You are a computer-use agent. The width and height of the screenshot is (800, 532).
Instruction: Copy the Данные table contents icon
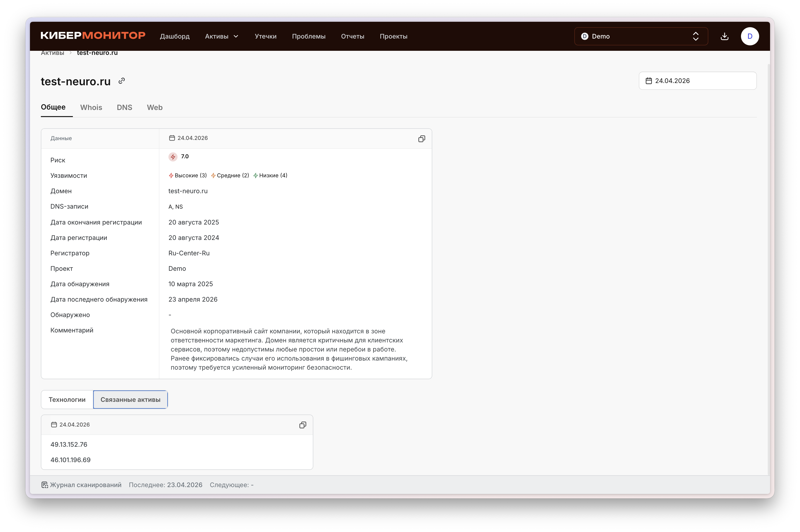point(421,139)
